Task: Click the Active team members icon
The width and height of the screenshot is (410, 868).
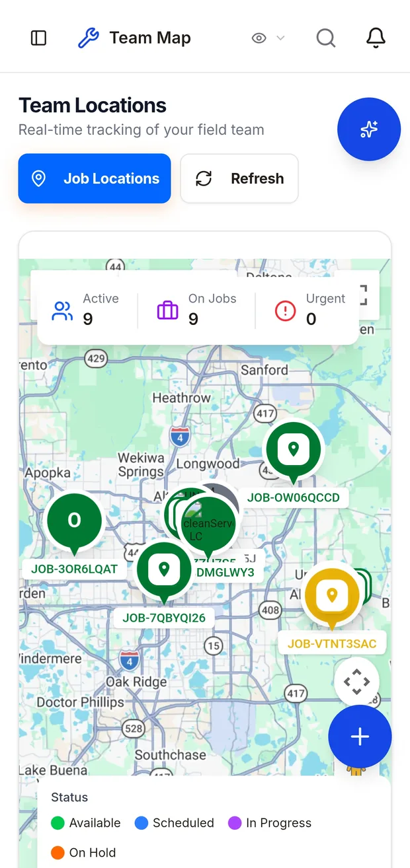Action: [62, 310]
